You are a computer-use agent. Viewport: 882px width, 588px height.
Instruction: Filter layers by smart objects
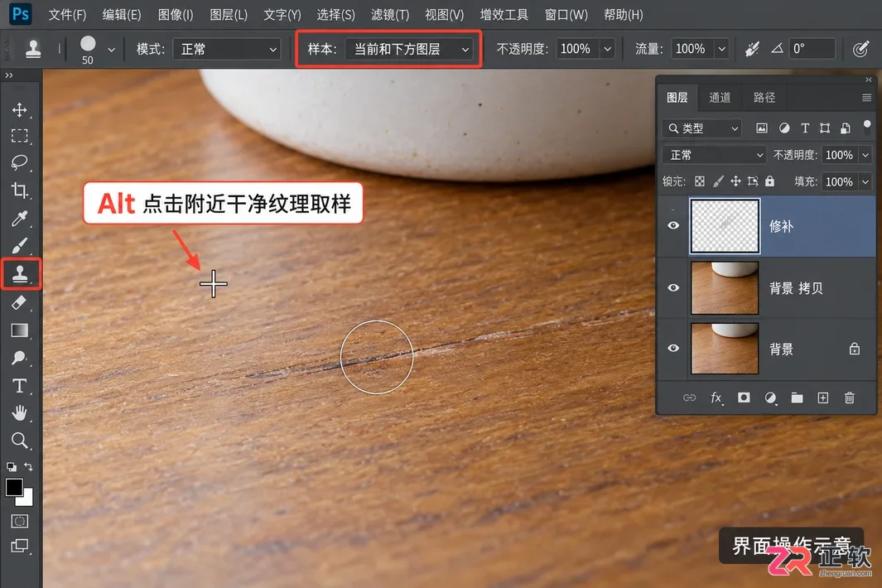[x=846, y=128]
